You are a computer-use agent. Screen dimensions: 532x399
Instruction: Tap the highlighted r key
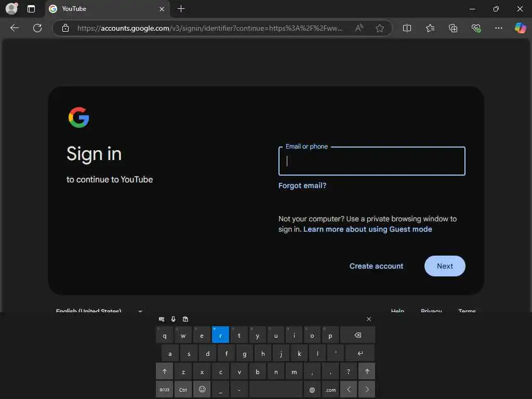[x=220, y=335]
